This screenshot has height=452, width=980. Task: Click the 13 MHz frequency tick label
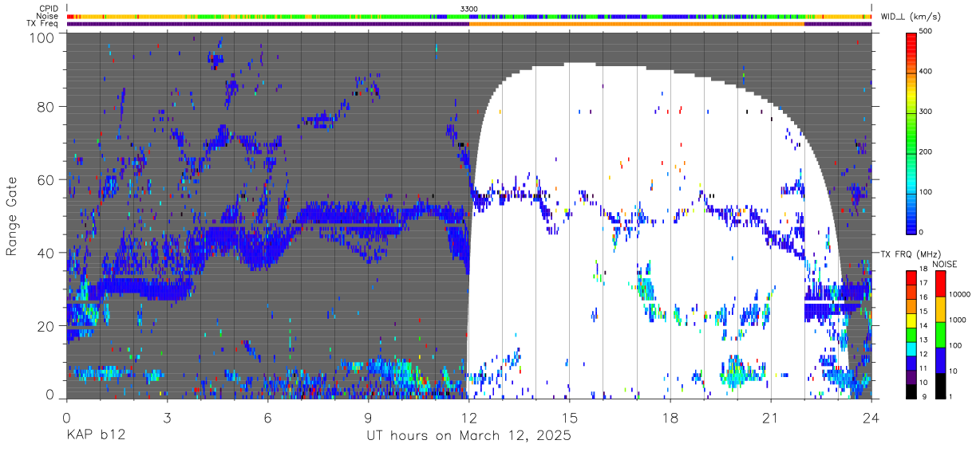(923, 341)
